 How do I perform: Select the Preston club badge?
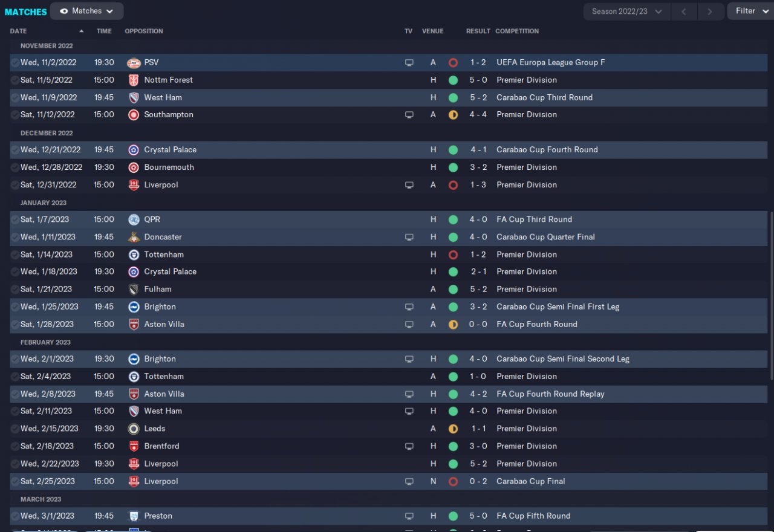[x=134, y=516]
